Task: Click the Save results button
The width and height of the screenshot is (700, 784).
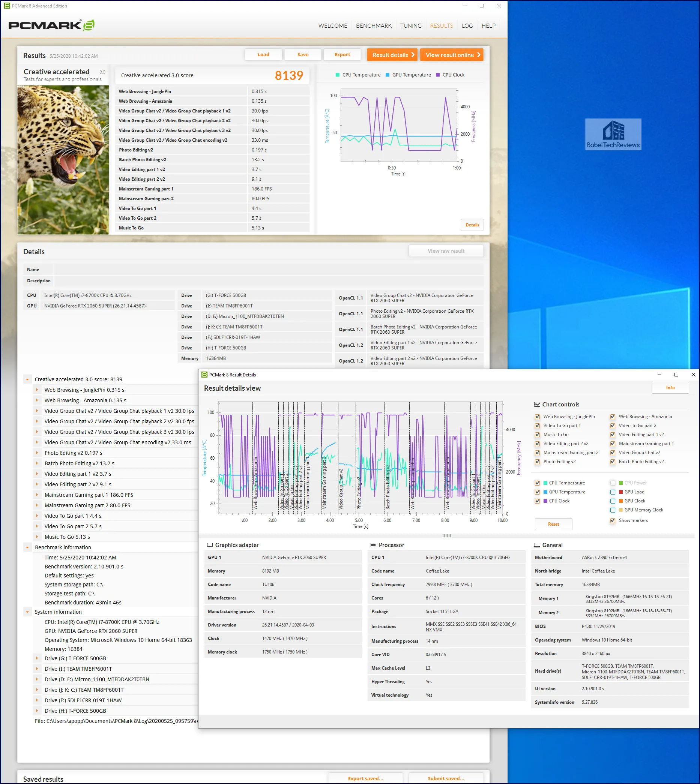Action: click(303, 55)
